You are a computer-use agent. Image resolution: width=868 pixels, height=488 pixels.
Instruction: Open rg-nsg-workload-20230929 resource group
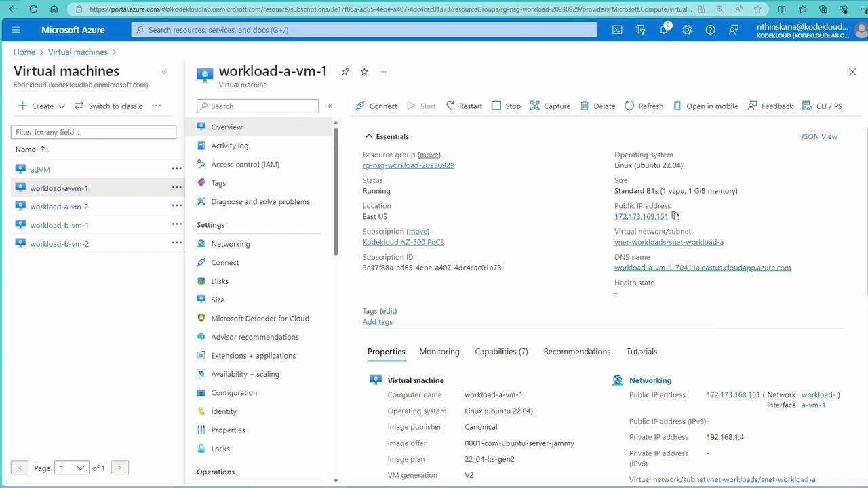pyautogui.click(x=408, y=165)
